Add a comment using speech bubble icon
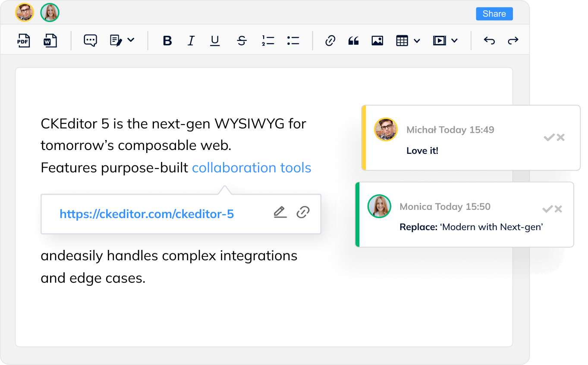 point(90,41)
